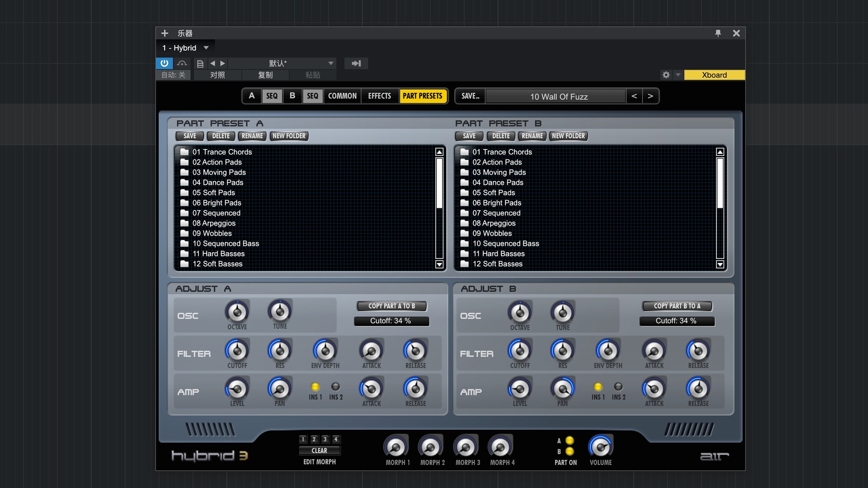The image size is (868, 488).
Task: Enable INS 2 in Adjust B
Action: pyautogui.click(x=618, y=387)
